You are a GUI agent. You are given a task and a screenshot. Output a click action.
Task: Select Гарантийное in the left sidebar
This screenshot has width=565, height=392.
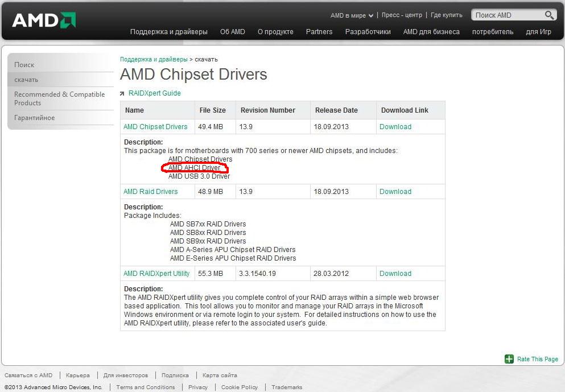[35, 118]
